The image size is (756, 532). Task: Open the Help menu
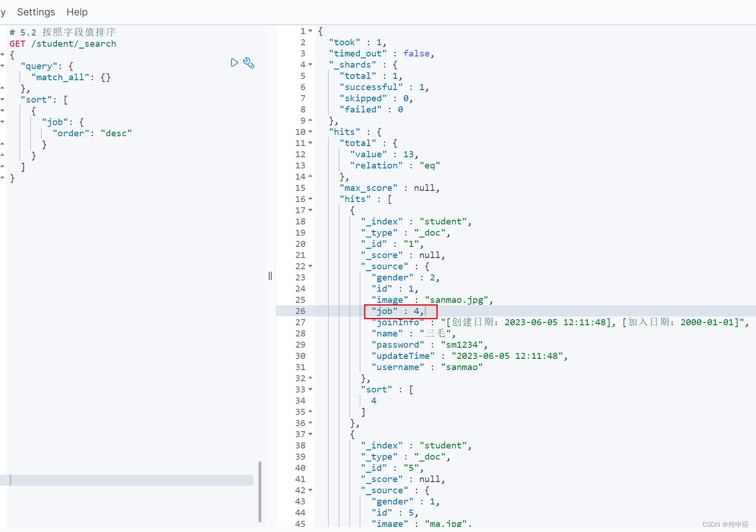point(77,12)
